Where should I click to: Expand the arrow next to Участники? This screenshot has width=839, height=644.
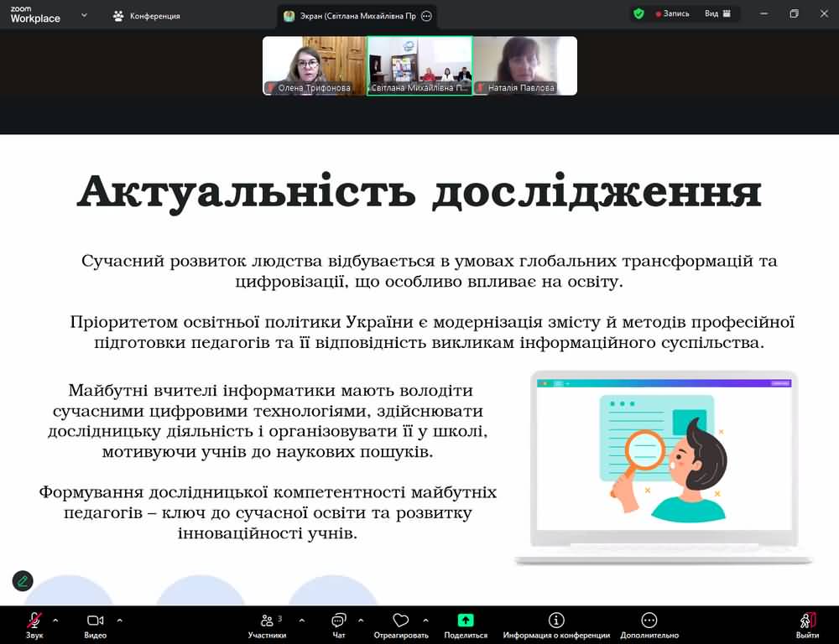point(301,621)
